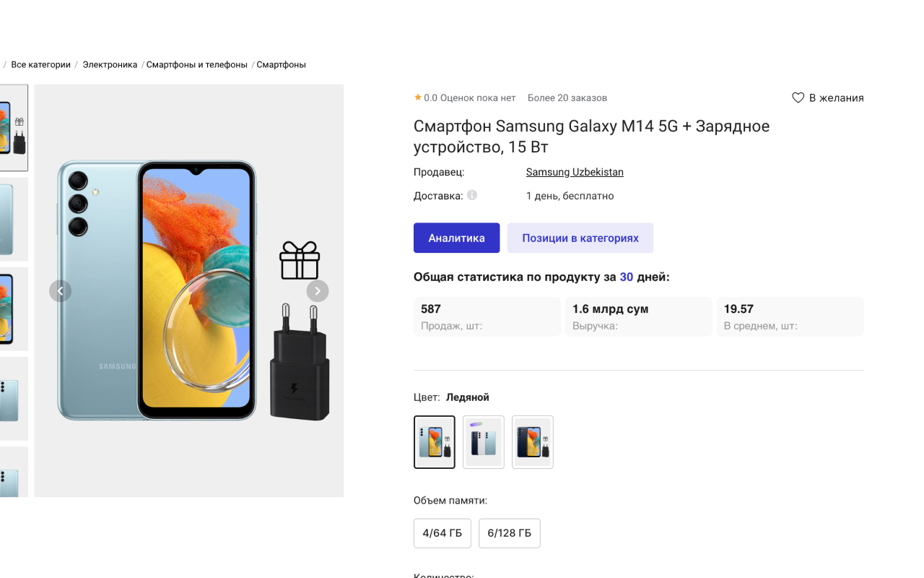Go to previous product image arrow
This screenshot has height=578, width=924.
[x=60, y=291]
